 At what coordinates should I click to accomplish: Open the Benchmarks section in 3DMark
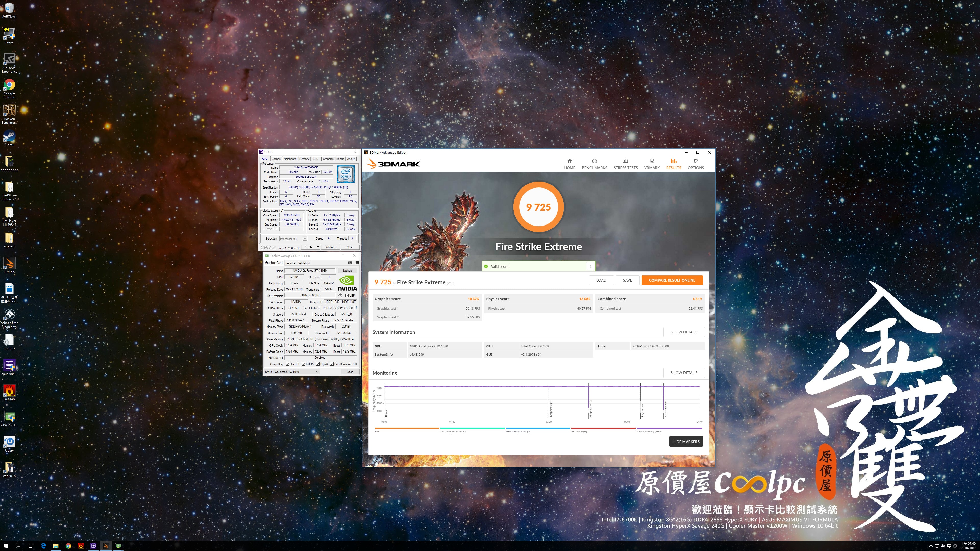(594, 164)
